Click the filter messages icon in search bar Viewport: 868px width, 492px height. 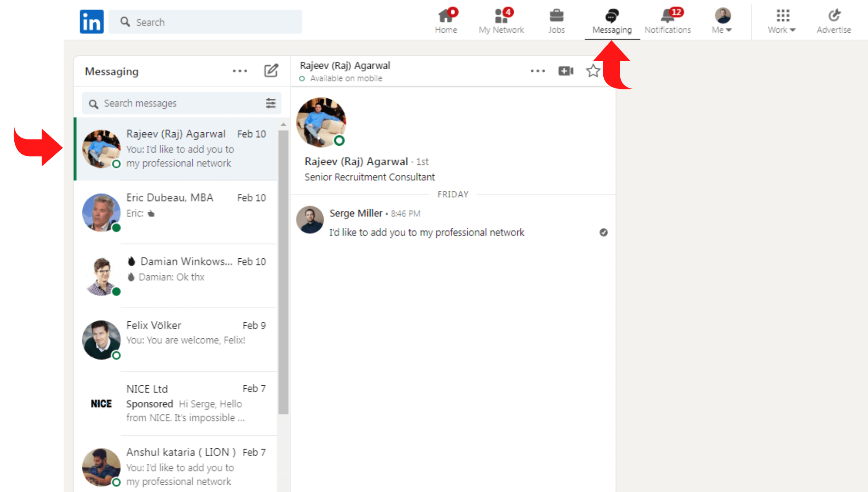point(271,103)
